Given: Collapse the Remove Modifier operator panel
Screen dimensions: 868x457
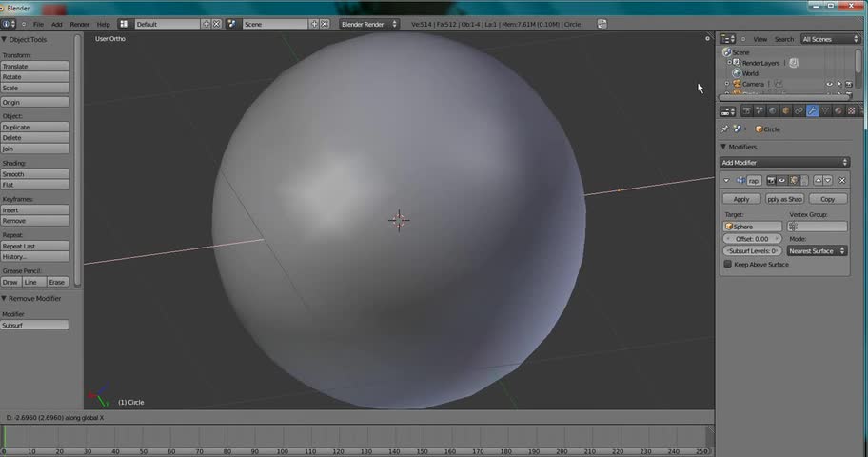Looking at the screenshot, I should point(5,299).
